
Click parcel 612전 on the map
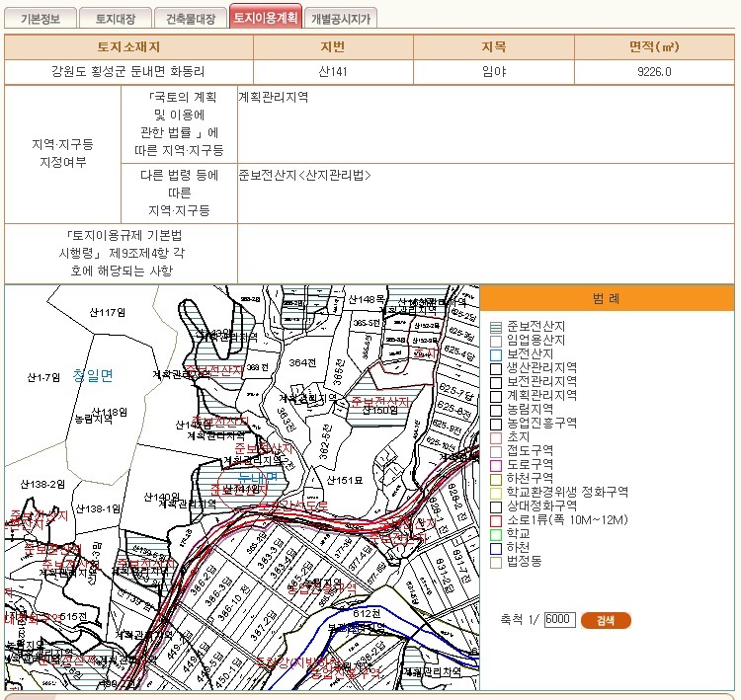pyautogui.click(x=368, y=613)
